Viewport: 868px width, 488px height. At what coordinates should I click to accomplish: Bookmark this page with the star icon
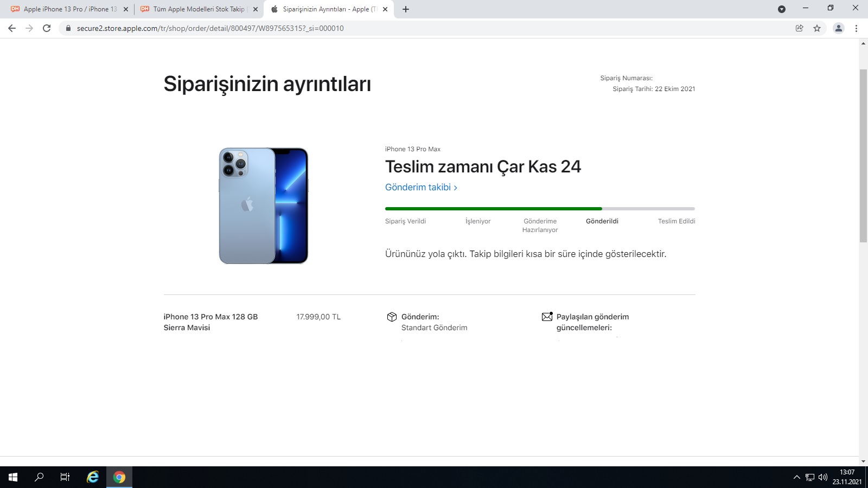[x=817, y=28]
